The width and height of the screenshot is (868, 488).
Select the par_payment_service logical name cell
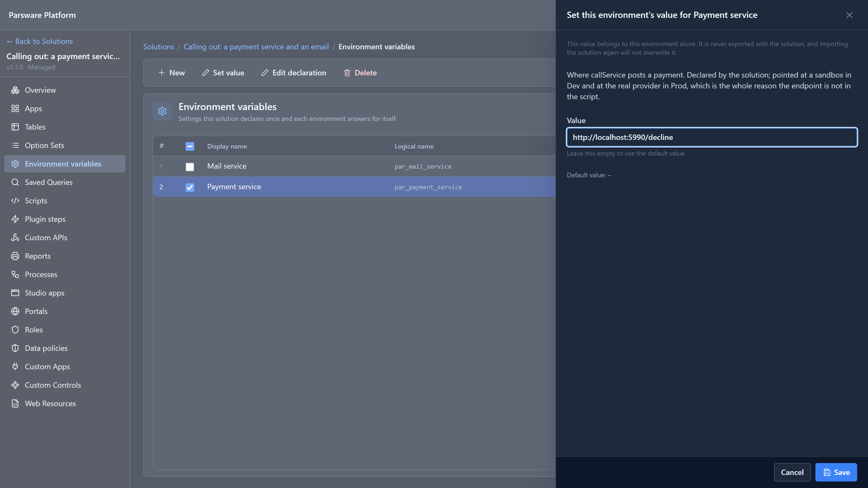428,187
